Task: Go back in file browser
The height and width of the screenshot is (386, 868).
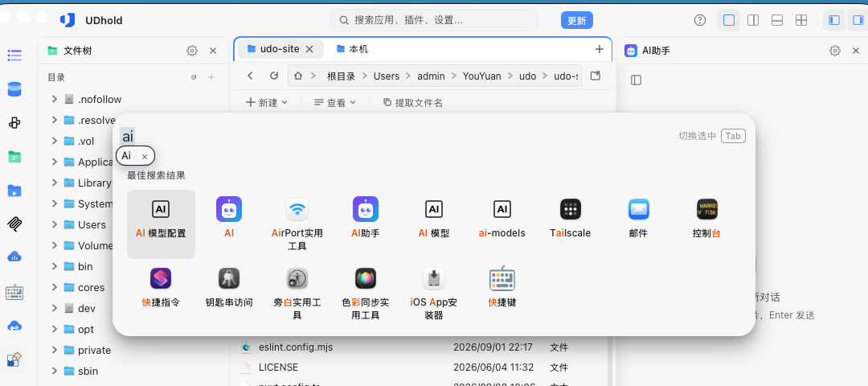Action: [x=250, y=76]
